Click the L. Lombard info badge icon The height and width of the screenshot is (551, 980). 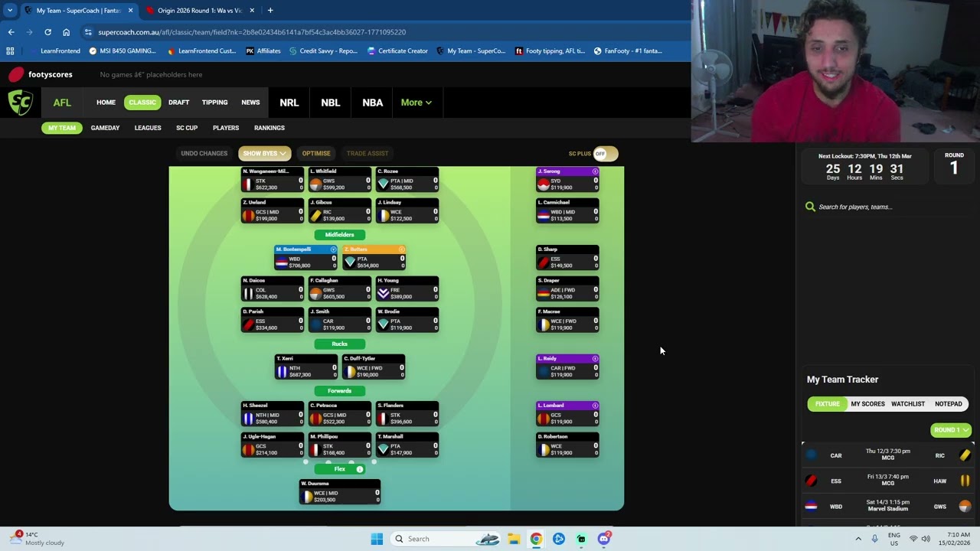(x=595, y=405)
